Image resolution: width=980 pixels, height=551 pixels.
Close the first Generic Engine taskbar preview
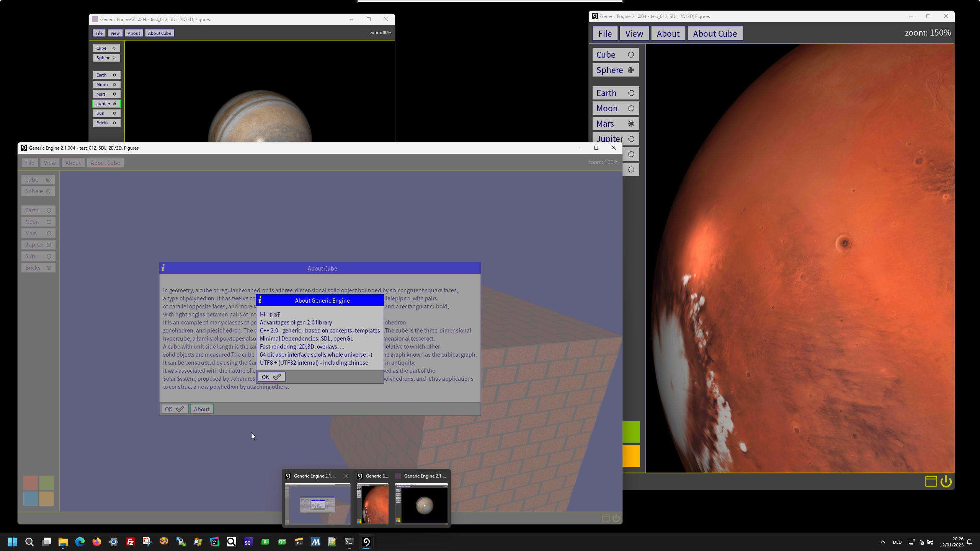tap(346, 476)
